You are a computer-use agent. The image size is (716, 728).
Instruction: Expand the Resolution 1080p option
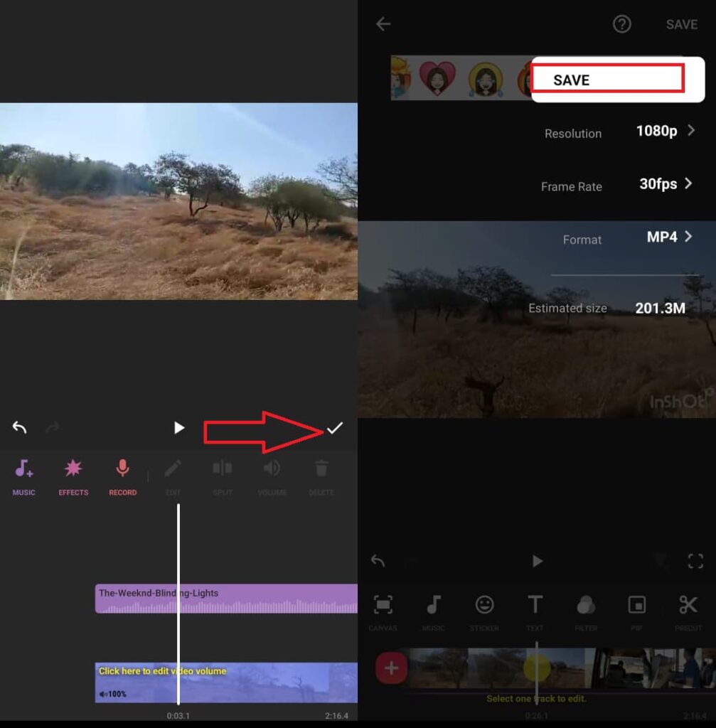tap(665, 131)
